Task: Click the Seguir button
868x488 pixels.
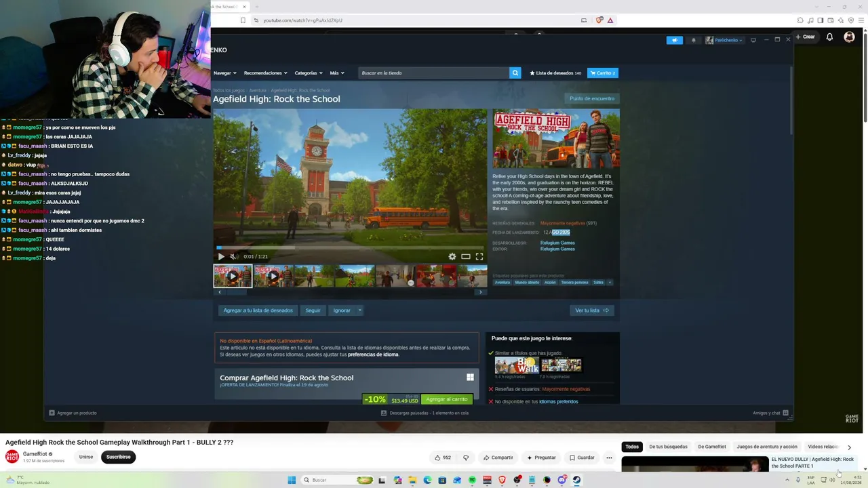Action: (313, 310)
